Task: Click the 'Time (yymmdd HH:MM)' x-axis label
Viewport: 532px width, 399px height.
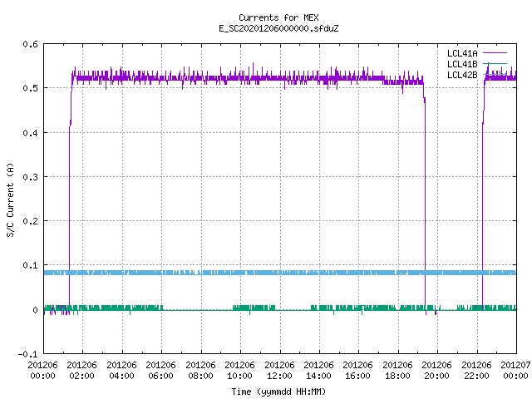Action: 278,392
